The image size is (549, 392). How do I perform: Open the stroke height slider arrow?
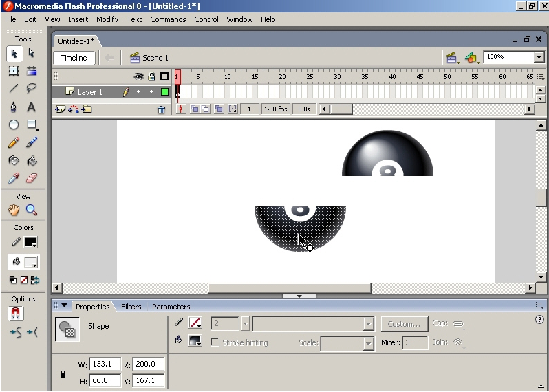[x=245, y=324]
